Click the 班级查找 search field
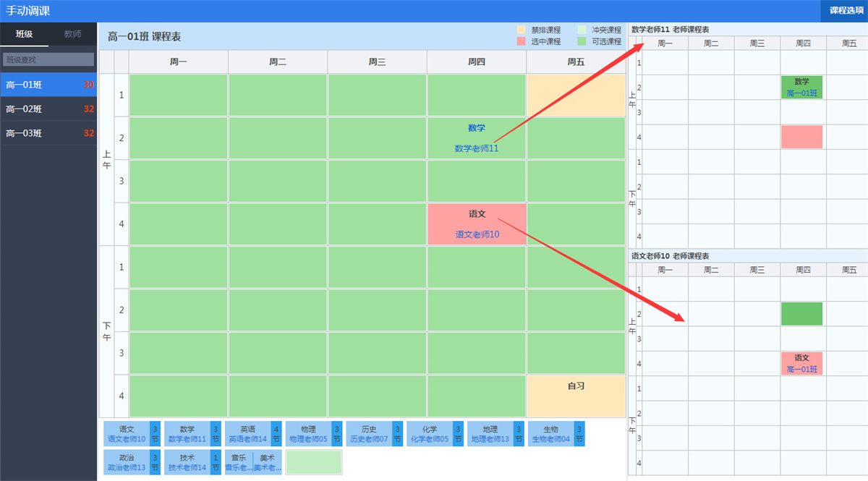The image size is (868, 481). coord(48,59)
